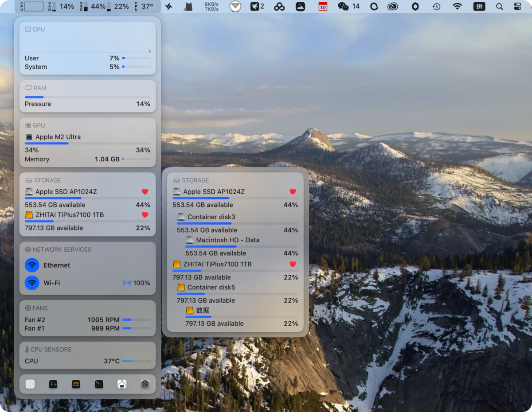Viewport: 532px width, 412px height.
Task: Click the CPU 37° temperature menu bar item
Action: 144,7
